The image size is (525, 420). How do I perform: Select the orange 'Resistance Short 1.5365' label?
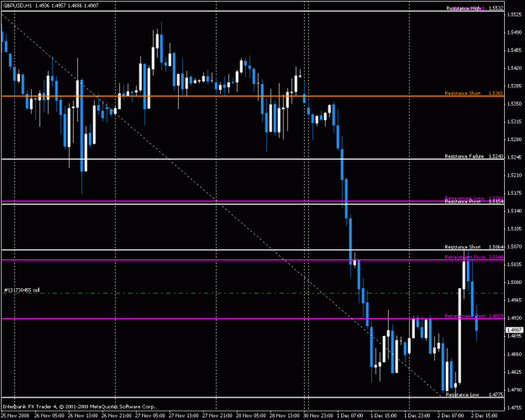[x=474, y=93]
